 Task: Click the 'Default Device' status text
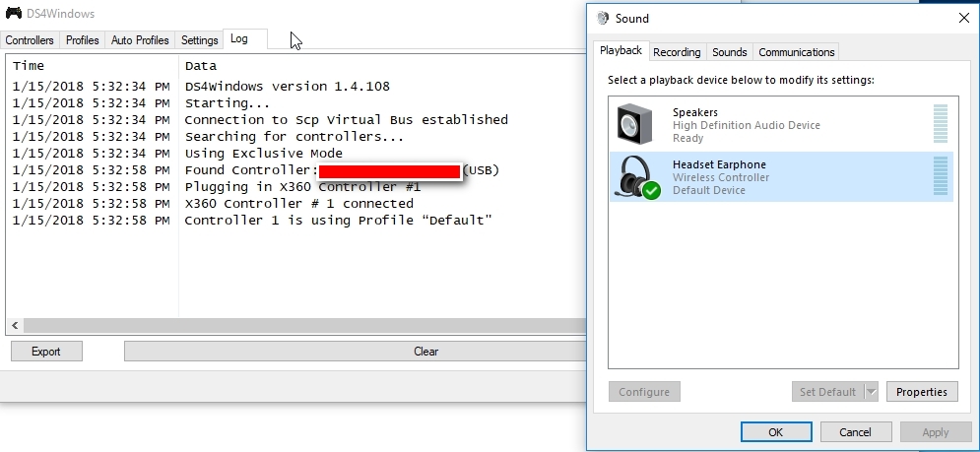pyautogui.click(x=709, y=190)
